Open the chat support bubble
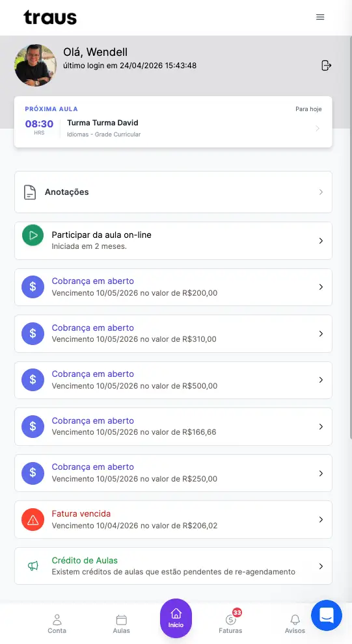352x644 pixels. click(327, 615)
